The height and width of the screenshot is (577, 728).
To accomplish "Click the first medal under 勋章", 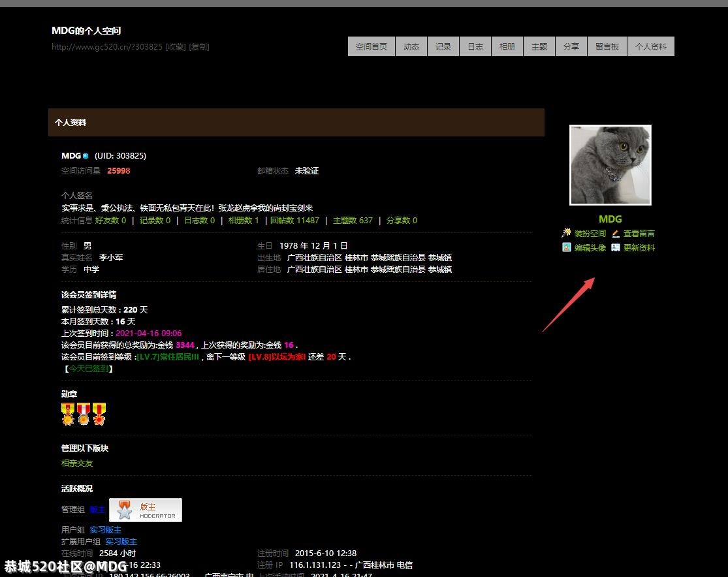I will coord(68,414).
